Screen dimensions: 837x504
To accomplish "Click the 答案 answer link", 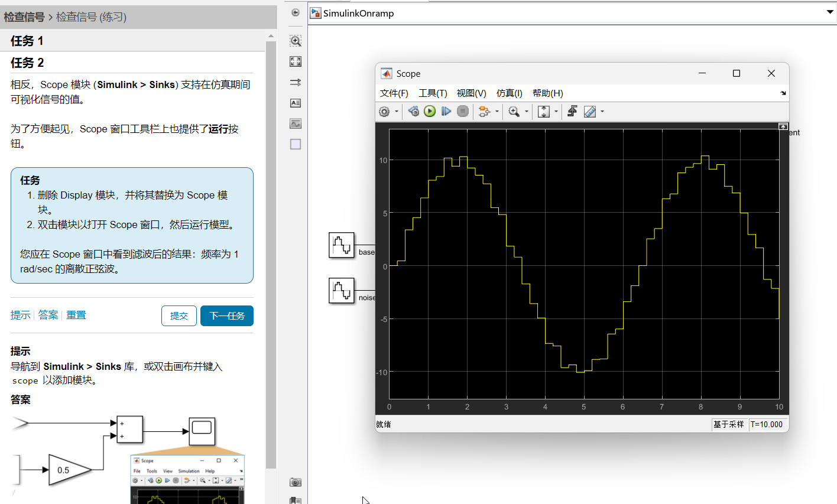I will pyautogui.click(x=48, y=315).
